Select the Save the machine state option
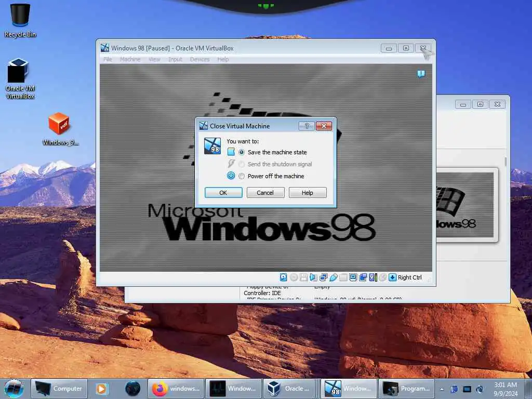Image resolution: width=532 pixels, height=399 pixels. 241,152
